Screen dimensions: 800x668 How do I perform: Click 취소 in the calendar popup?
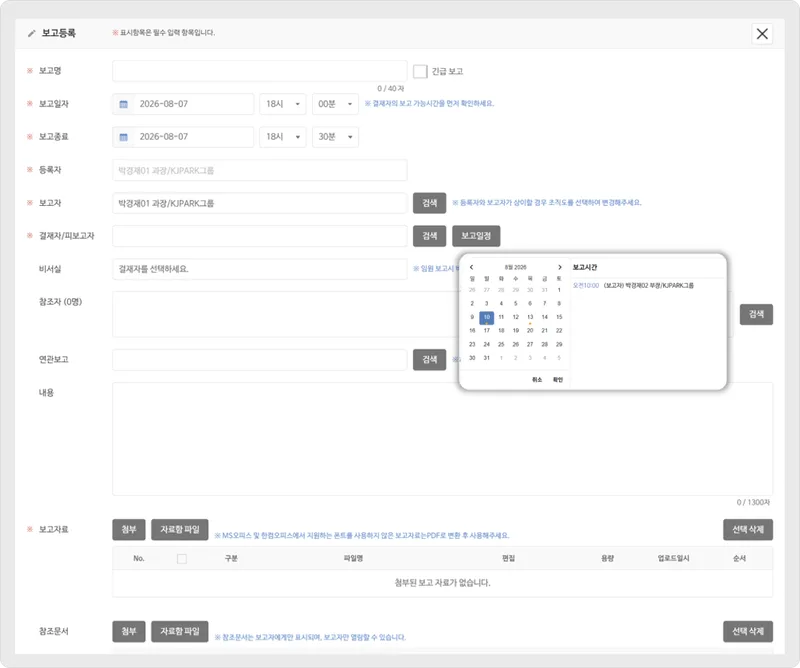(x=537, y=380)
